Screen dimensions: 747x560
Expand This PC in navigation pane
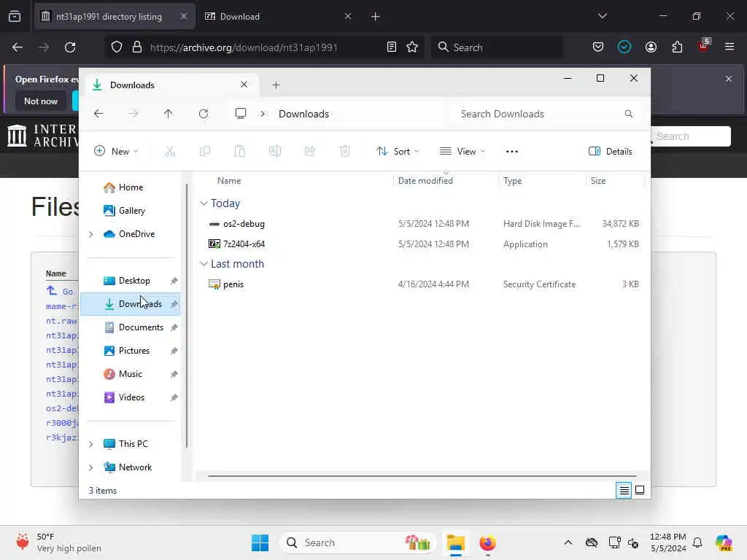tap(91, 444)
